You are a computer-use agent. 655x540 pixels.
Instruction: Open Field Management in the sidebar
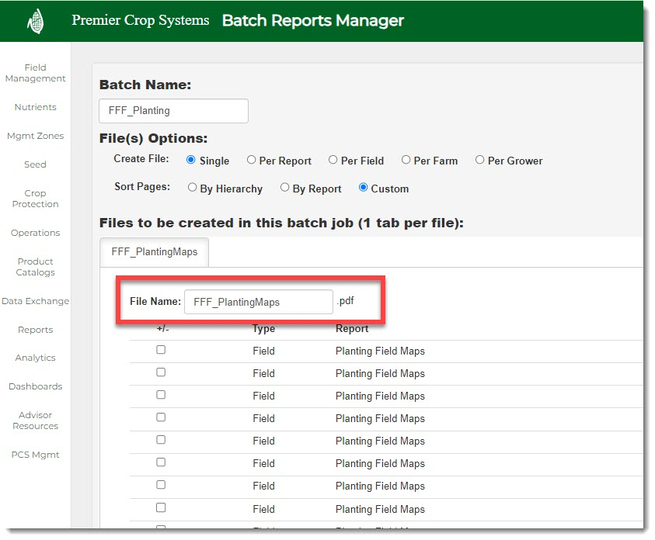pyautogui.click(x=35, y=73)
